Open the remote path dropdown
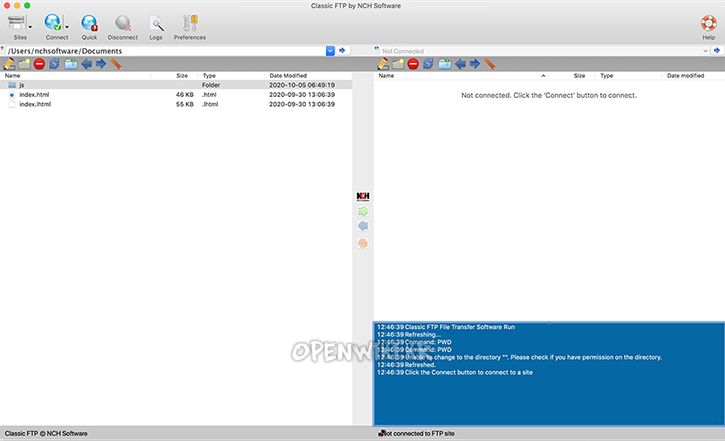Viewport: 725px width, 441px height. click(703, 50)
